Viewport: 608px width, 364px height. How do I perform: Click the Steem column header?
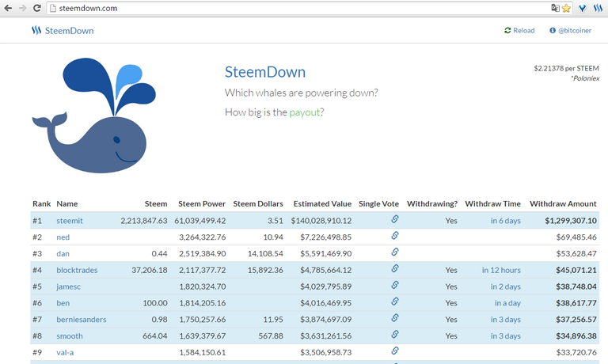156,204
